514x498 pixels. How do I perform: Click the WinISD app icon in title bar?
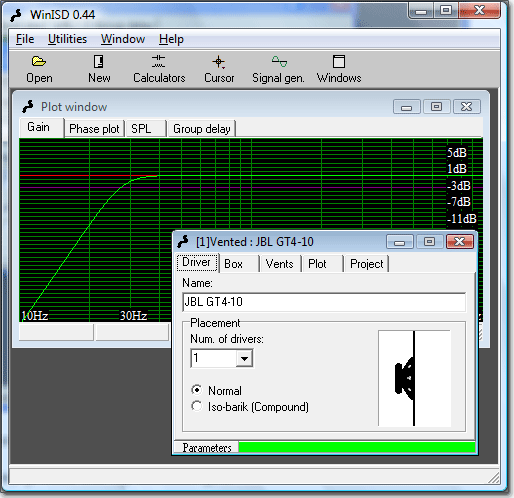pyautogui.click(x=16, y=15)
